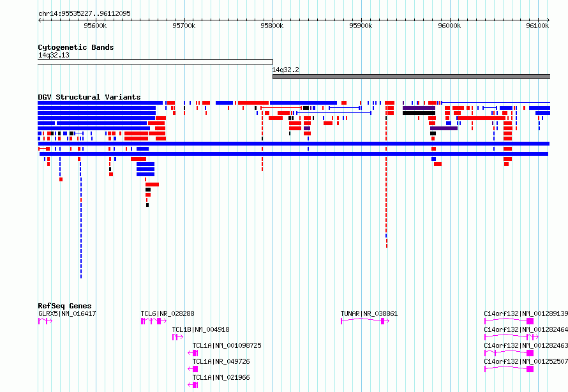
Task: Click the TCL1A|NR_049726 transcript label
Action: [221, 361]
